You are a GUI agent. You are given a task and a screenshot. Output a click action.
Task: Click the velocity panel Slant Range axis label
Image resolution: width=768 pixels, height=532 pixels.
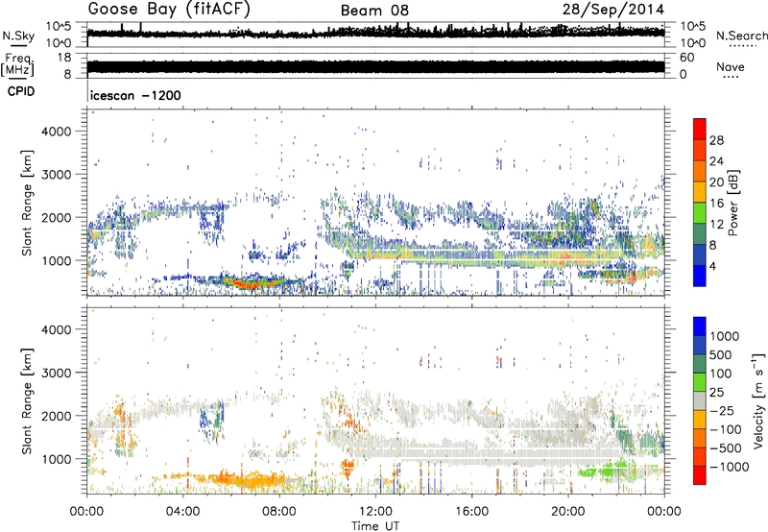(x=27, y=401)
